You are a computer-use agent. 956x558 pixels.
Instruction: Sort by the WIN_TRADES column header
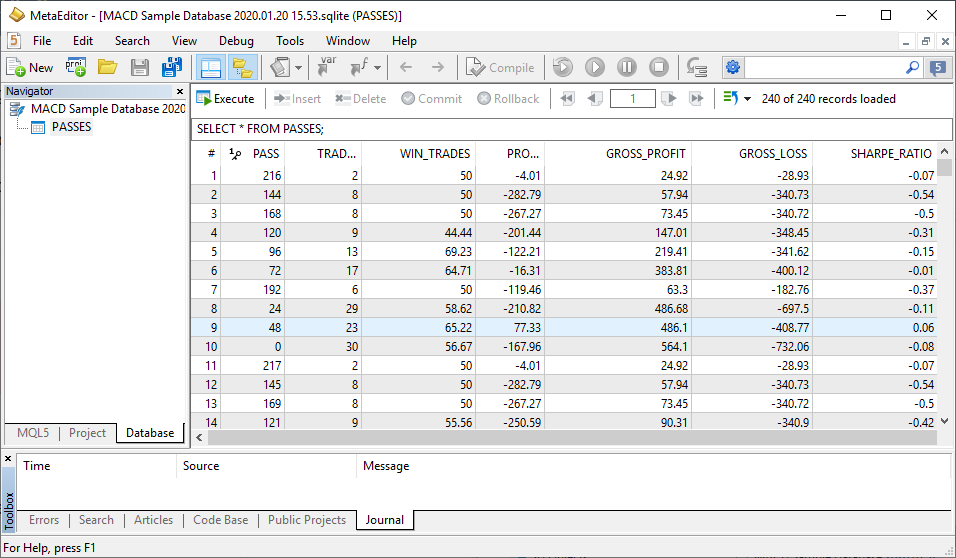click(x=419, y=154)
